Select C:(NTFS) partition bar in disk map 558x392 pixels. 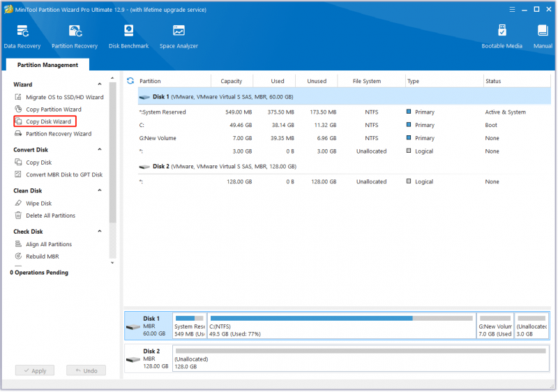(342, 326)
